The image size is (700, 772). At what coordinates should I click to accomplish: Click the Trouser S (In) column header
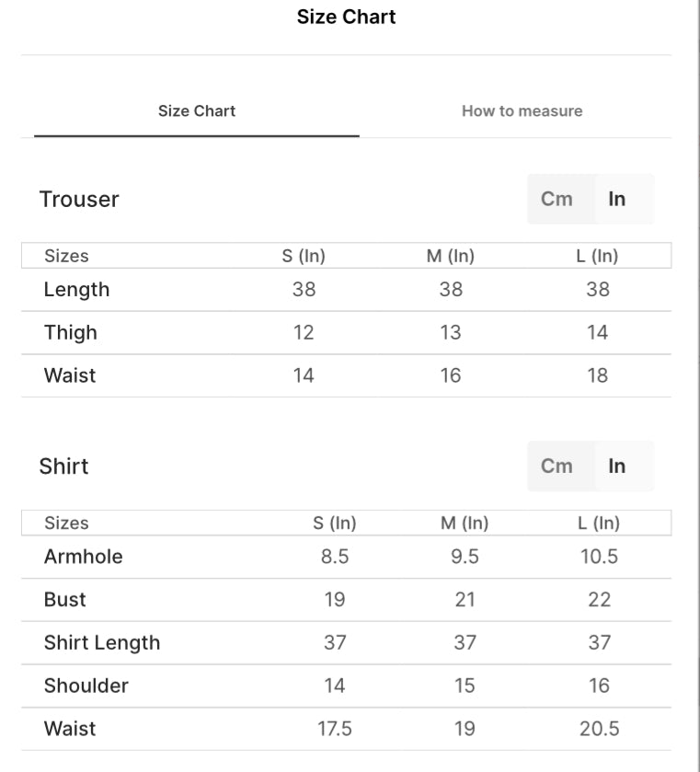click(304, 256)
